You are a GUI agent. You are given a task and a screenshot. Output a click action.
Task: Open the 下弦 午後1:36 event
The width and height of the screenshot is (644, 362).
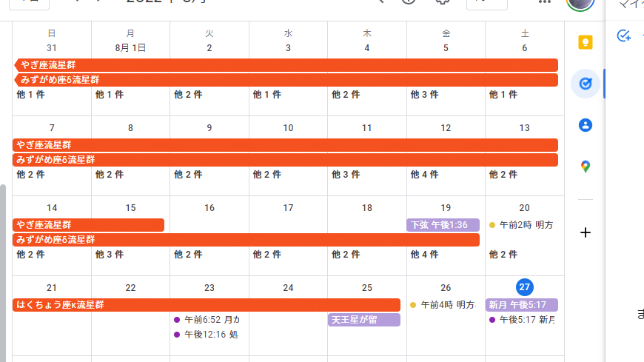443,225
